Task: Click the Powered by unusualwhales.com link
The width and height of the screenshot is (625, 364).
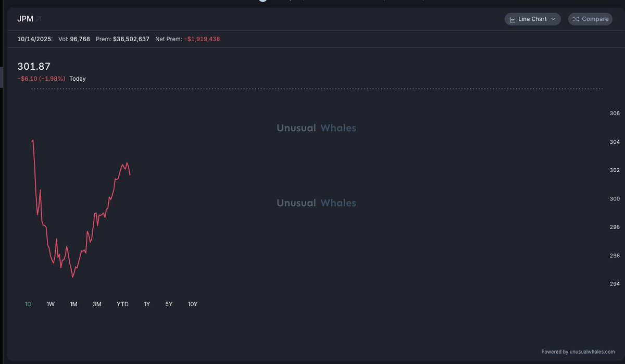Action: pos(578,352)
